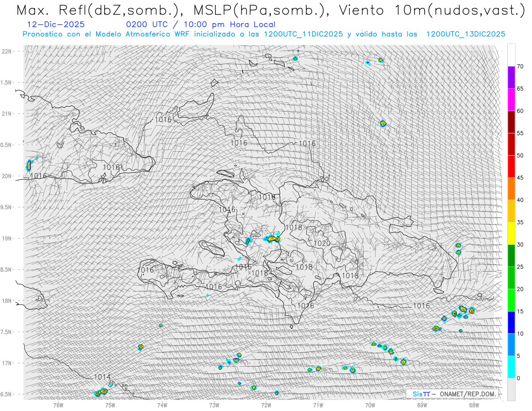Click the reflectivity cell on the Haiti-Dominican border
The image size is (532, 411).
pyautogui.click(x=272, y=239)
